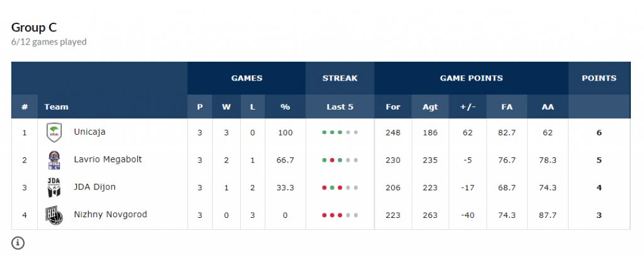Open the Unicaja team link
The image size is (644, 255).
89,132
